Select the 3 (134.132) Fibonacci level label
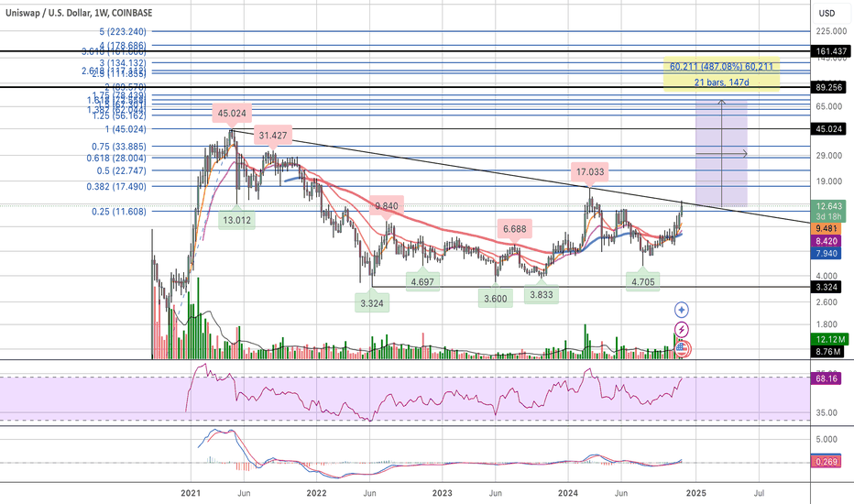 [x=123, y=63]
